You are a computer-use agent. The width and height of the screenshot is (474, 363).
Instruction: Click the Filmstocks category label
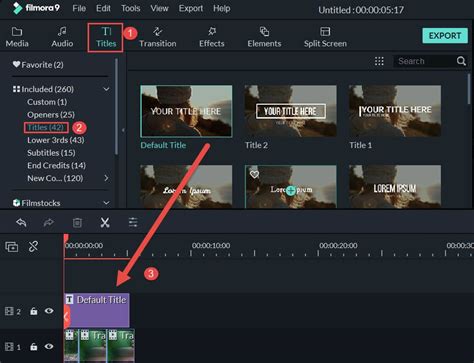41,203
